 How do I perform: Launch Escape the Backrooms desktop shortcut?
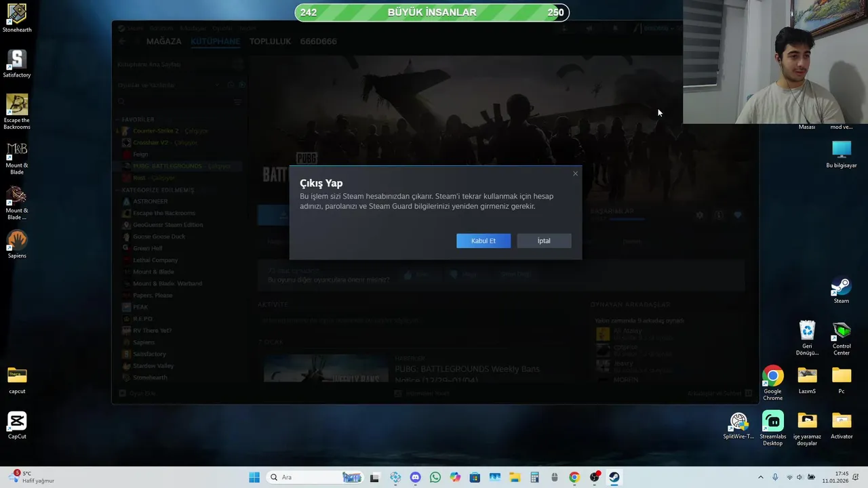tap(17, 112)
